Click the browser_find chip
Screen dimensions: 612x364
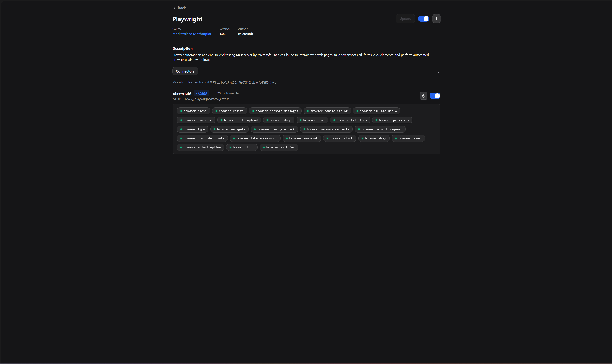tap(312, 120)
